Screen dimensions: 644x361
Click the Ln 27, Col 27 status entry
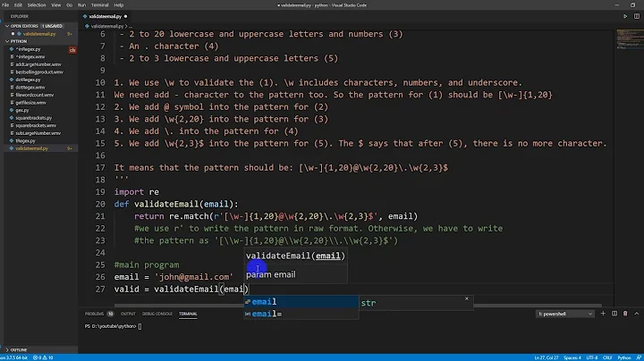coord(546,357)
